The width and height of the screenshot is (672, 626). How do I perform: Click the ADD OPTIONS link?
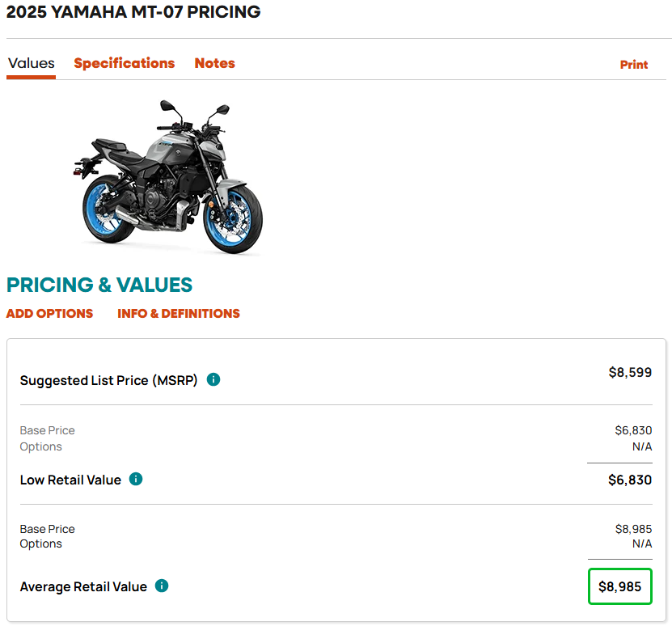point(49,313)
